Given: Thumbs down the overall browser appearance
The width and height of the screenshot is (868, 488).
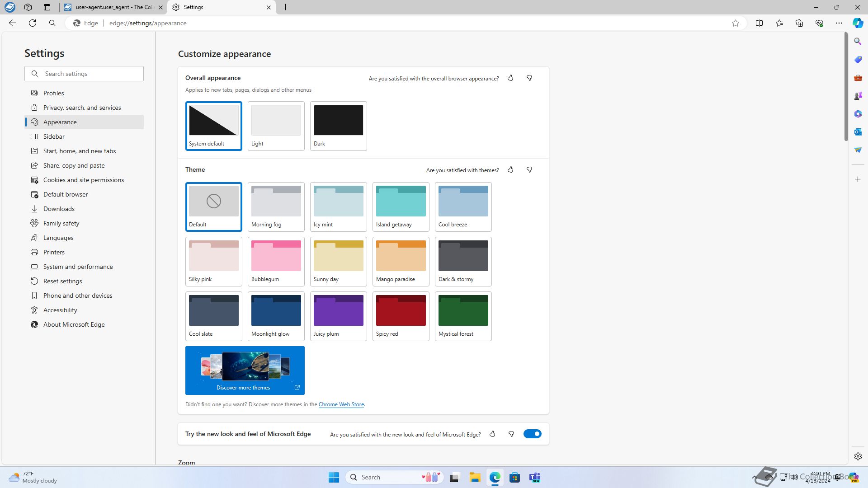Looking at the screenshot, I should 529,78.
